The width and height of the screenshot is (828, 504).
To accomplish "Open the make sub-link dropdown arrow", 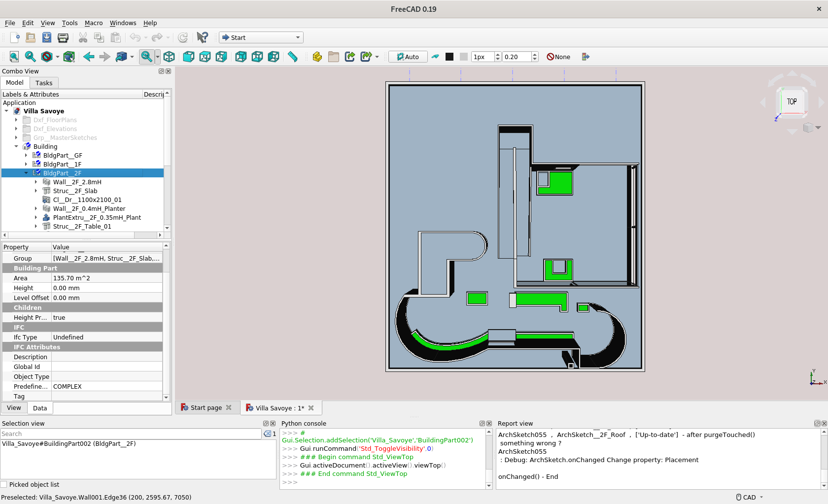I will 377,57.
